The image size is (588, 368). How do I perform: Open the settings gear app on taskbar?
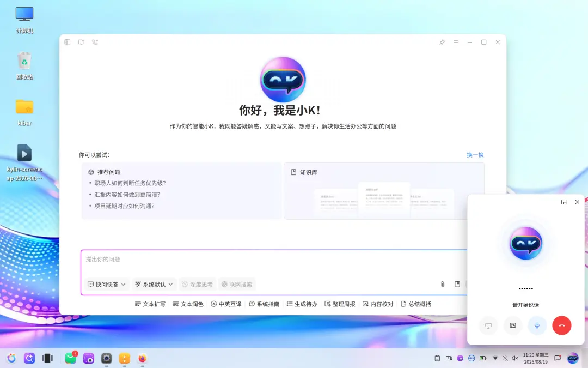(x=107, y=358)
